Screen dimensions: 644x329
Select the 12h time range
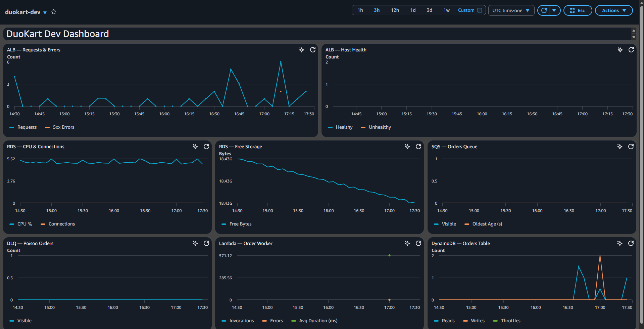pyautogui.click(x=395, y=10)
